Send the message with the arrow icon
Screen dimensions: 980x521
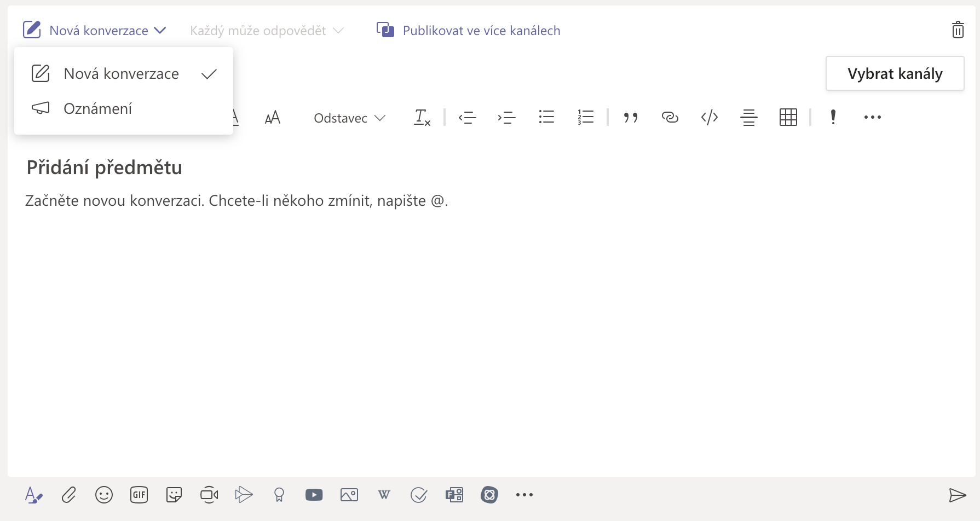pos(957,495)
